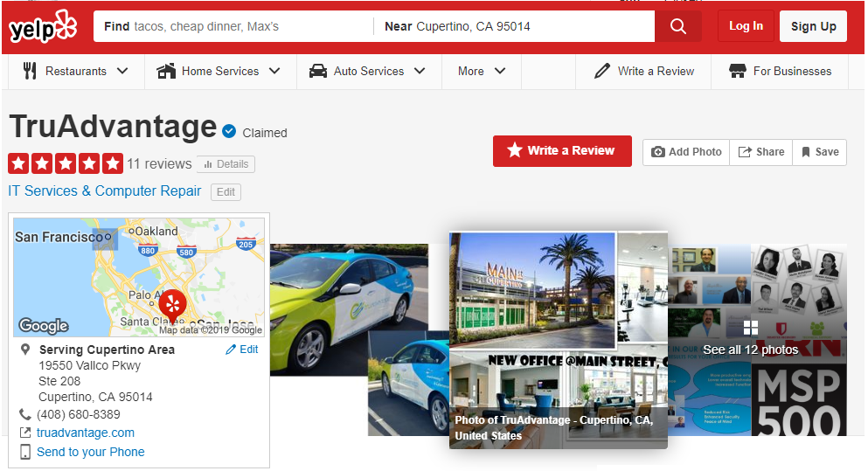
Task: Click the star icon on red Write a Review button
Action: (x=515, y=150)
